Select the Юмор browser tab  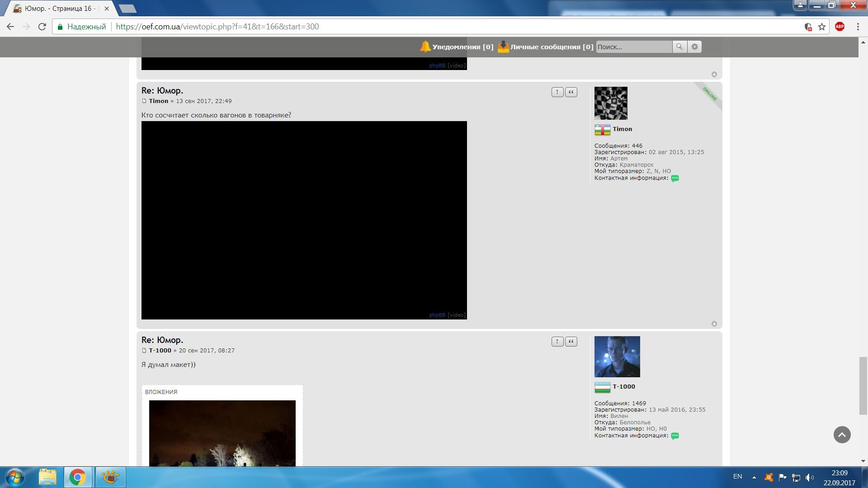[x=59, y=9]
